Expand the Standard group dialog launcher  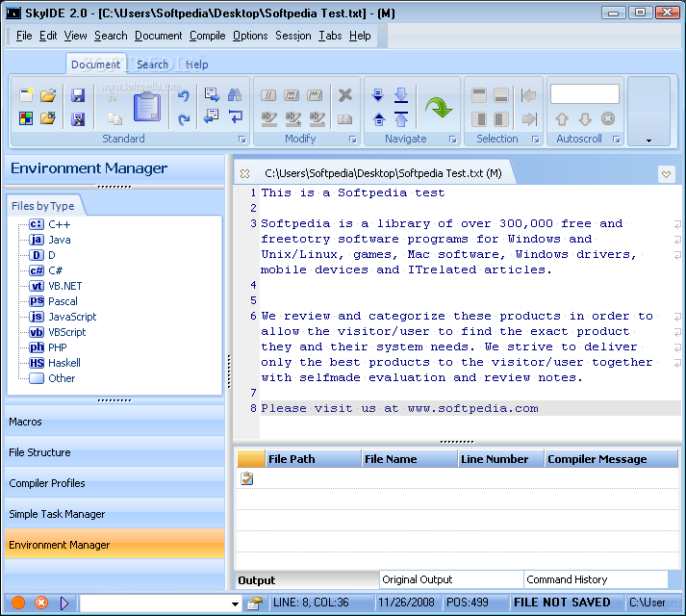tap(241, 140)
